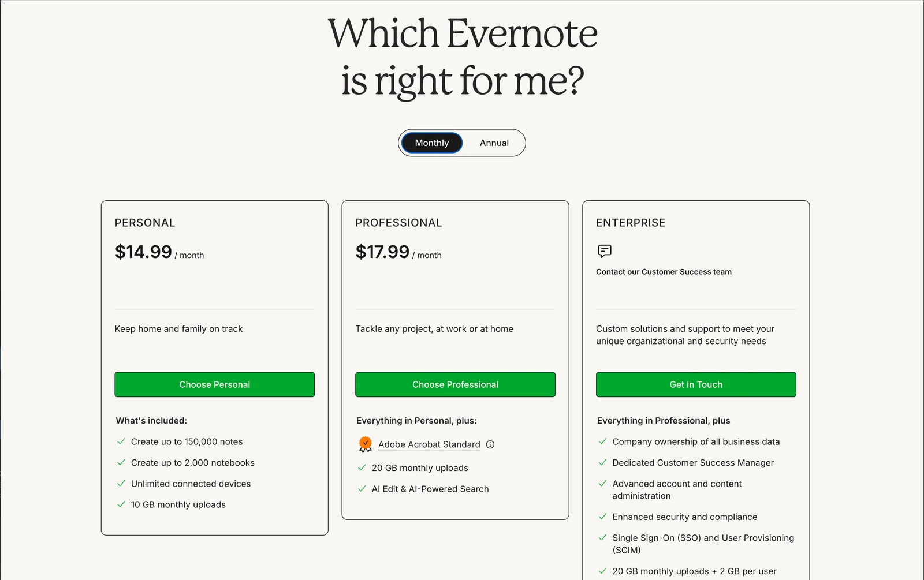Click the Choose Professional button
Screen dimensions: 924x580
click(454, 384)
